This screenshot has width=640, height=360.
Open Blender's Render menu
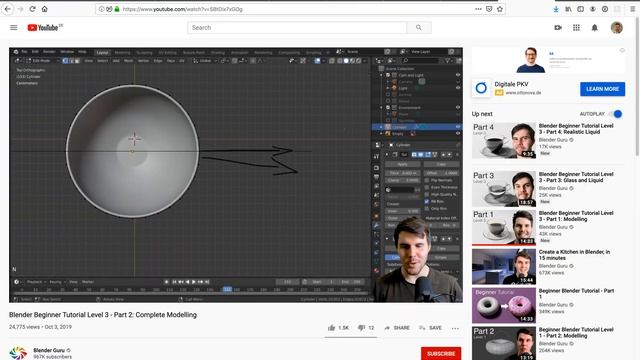click(x=49, y=52)
